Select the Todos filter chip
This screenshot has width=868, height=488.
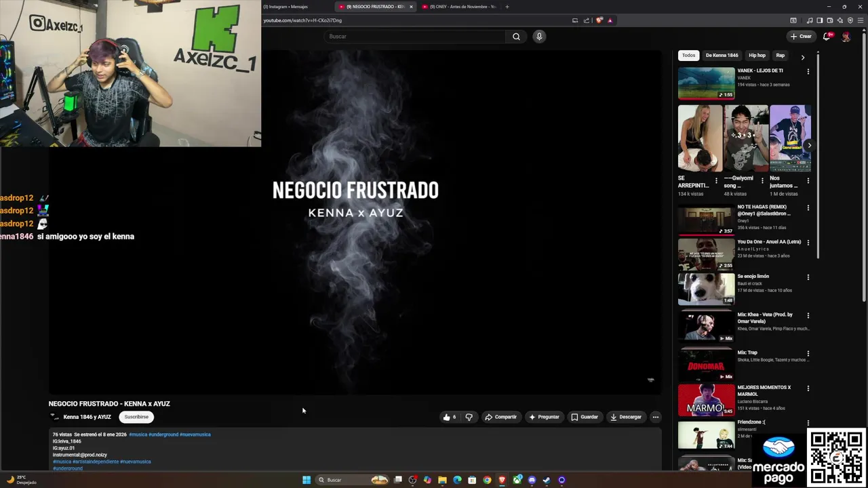pos(688,56)
